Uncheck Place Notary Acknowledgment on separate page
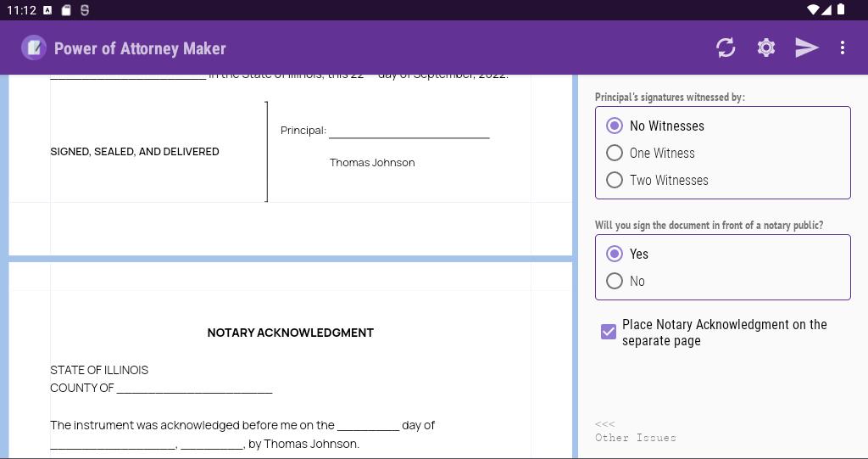Image resolution: width=868 pixels, height=459 pixels. (609, 332)
